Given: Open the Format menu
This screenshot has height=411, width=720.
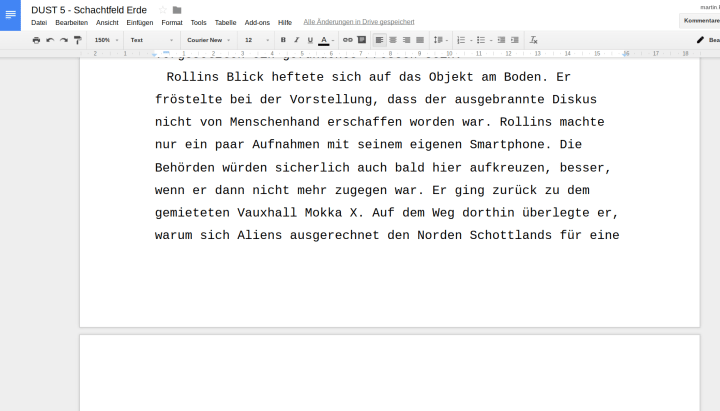Looking at the screenshot, I should click(172, 23).
